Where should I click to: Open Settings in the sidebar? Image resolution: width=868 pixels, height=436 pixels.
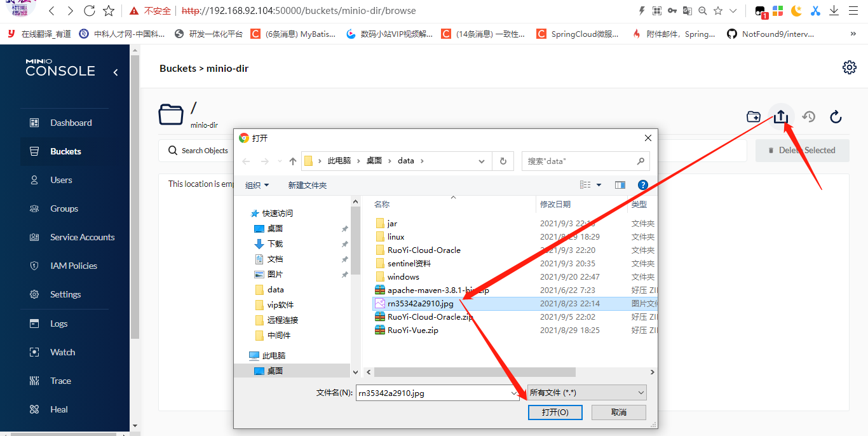pos(65,294)
